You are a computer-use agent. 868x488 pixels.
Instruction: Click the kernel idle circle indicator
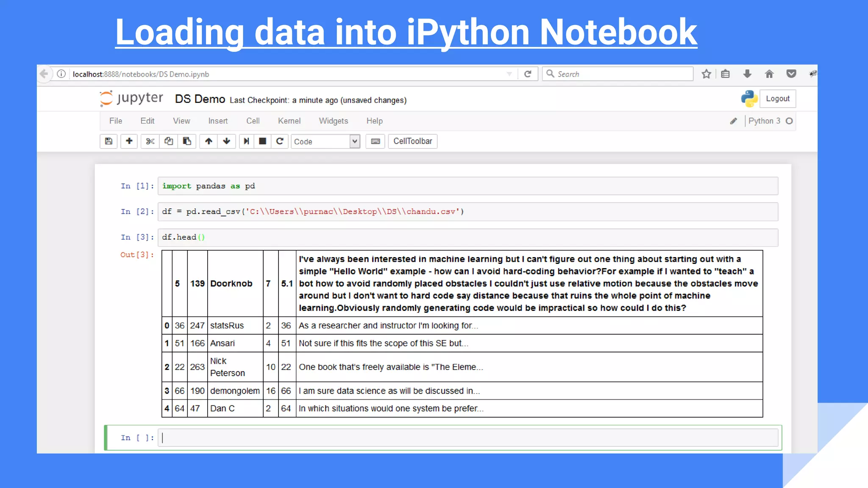[789, 121]
